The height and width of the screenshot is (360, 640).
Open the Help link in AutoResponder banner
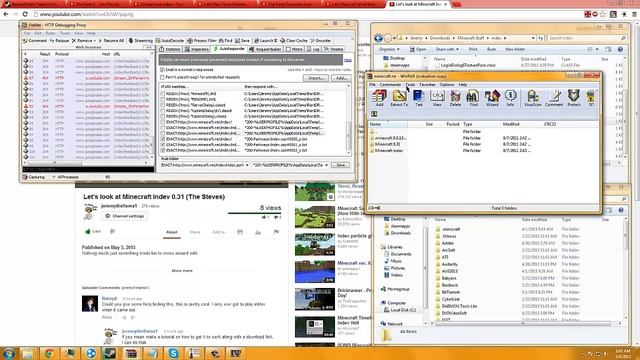[347, 60]
